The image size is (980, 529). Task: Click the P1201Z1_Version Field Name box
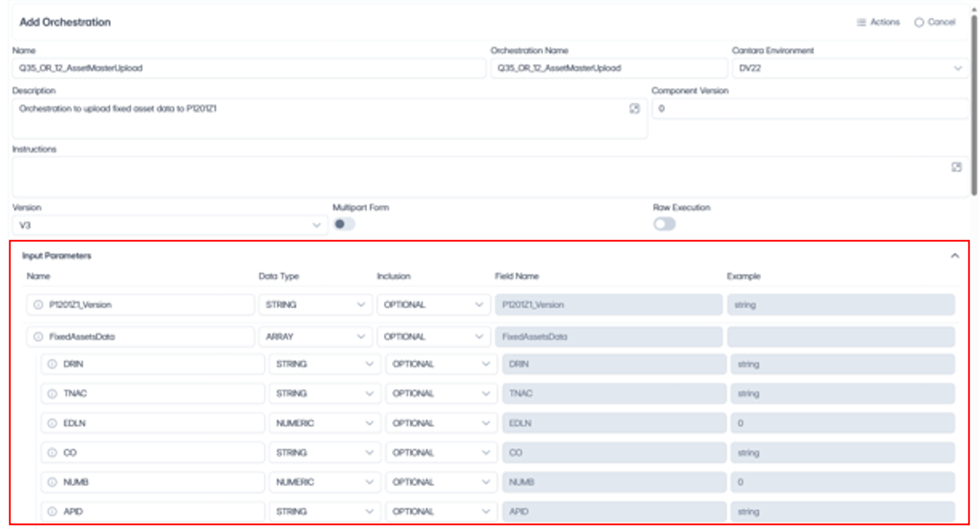(x=608, y=304)
